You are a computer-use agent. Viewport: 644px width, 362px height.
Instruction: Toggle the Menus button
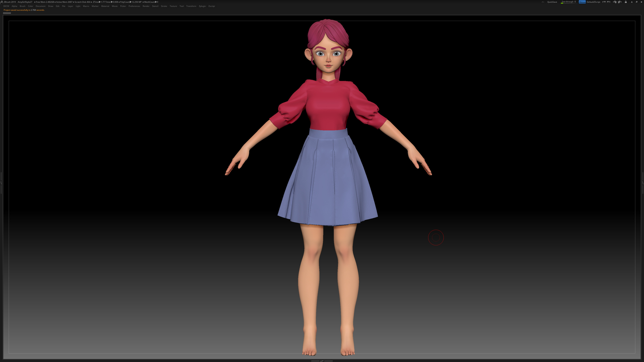[582, 2]
